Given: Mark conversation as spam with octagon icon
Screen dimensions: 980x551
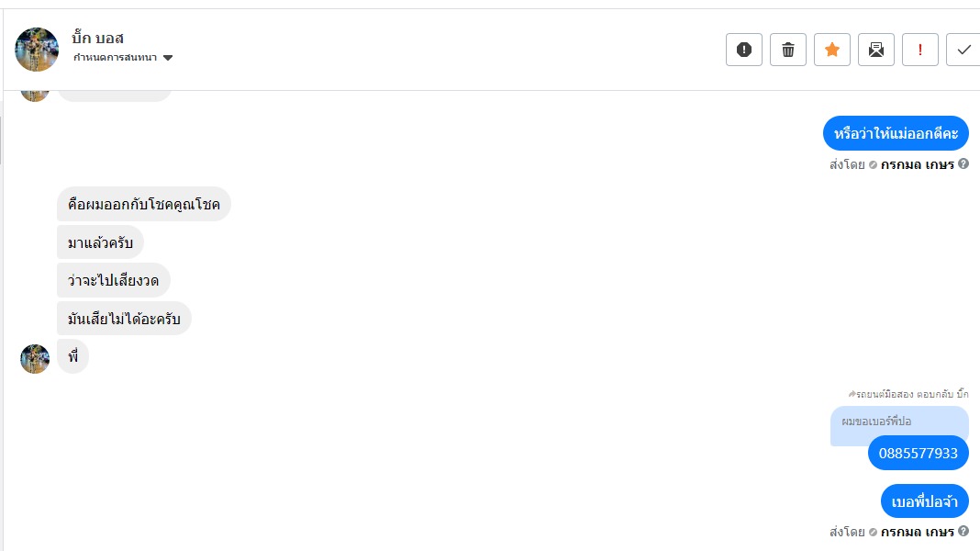Looking at the screenshot, I should (x=744, y=50).
